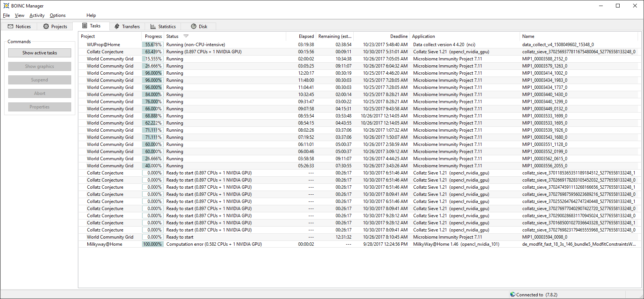Sort tasks by Deadline column header

coord(399,36)
